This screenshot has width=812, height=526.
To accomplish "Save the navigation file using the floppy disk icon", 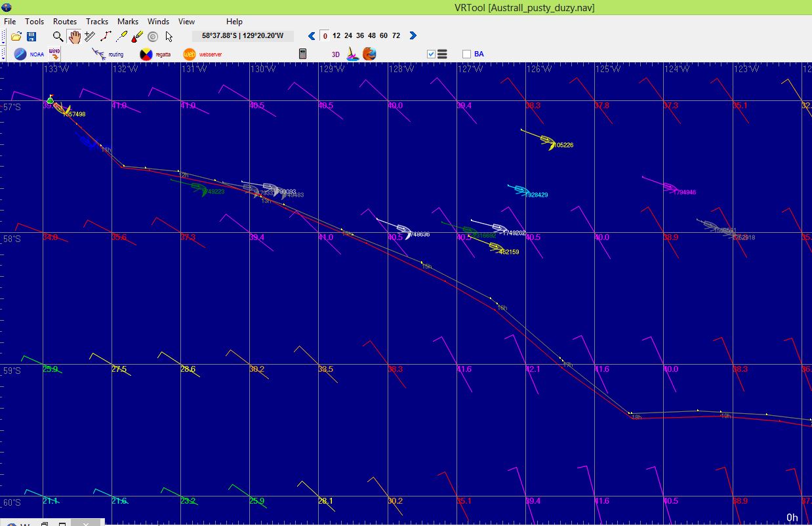I will point(31,37).
